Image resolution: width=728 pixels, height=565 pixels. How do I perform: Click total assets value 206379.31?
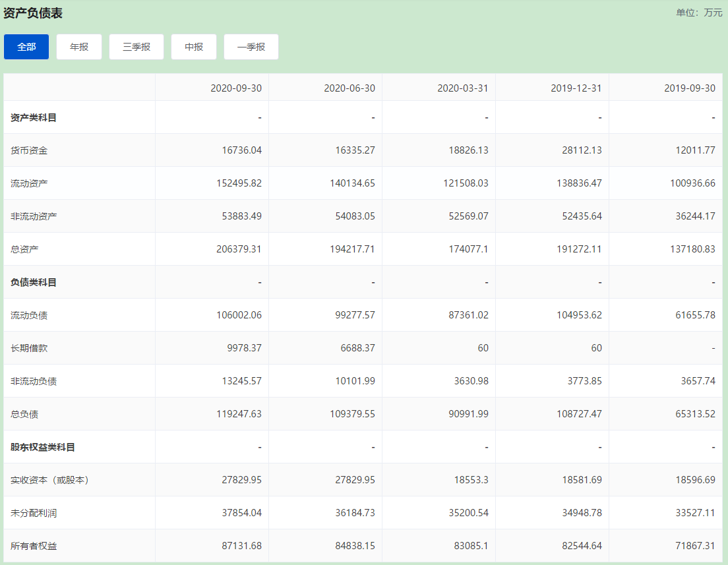click(239, 249)
